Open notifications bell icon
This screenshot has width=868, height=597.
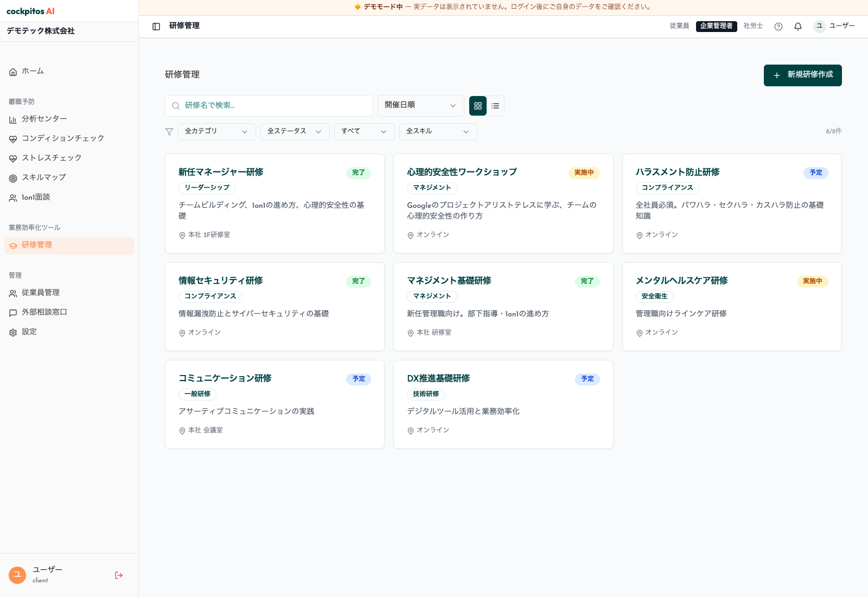pos(798,27)
